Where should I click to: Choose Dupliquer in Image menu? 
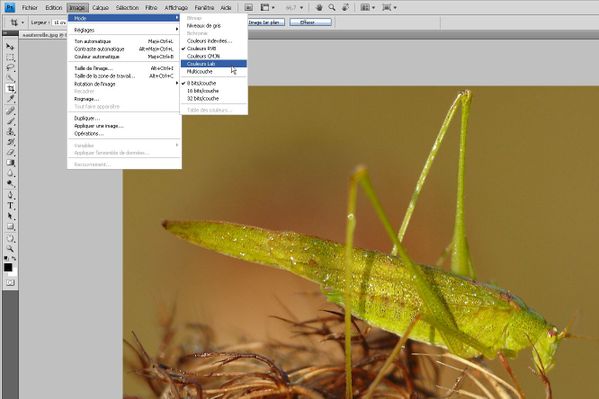pyautogui.click(x=124, y=118)
